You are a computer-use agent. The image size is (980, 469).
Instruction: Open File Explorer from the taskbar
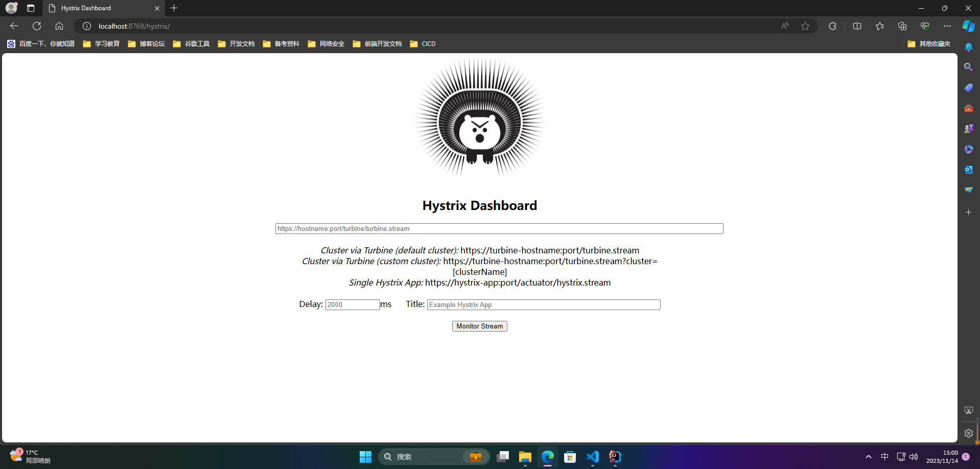[x=525, y=457]
